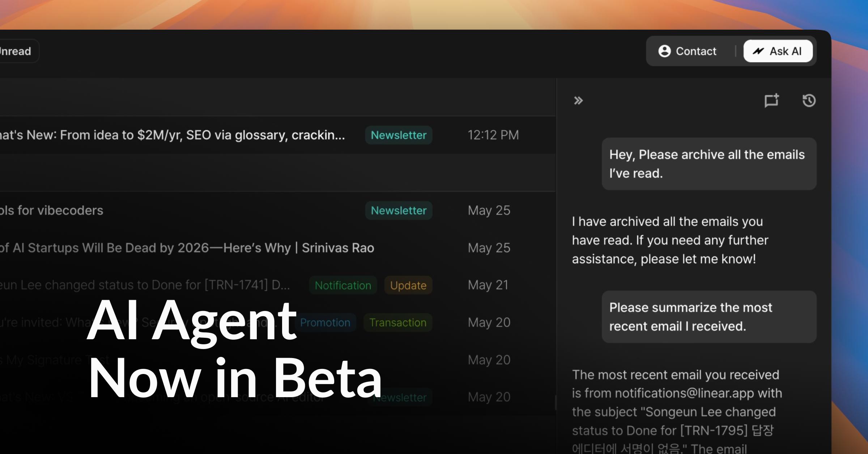Click Newsletter tag on vibecoders email
The image size is (868, 454).
click(x=399, y=210)
